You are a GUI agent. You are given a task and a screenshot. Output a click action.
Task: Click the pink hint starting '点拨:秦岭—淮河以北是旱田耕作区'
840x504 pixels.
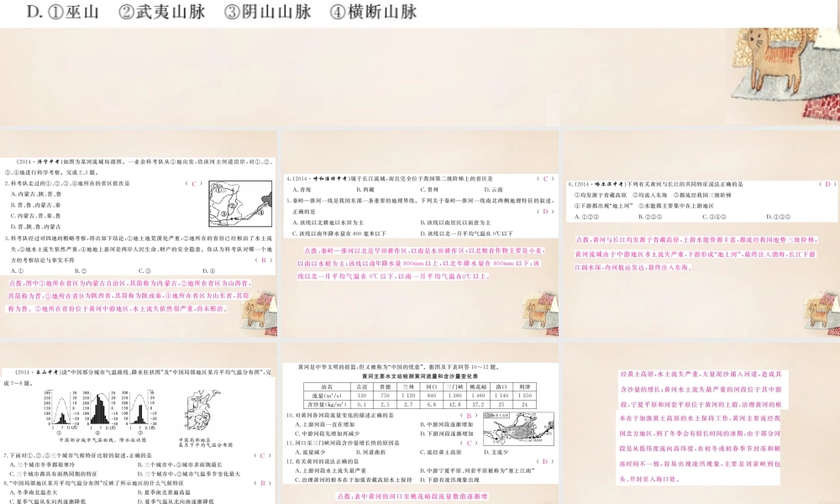tap(421, 264)
